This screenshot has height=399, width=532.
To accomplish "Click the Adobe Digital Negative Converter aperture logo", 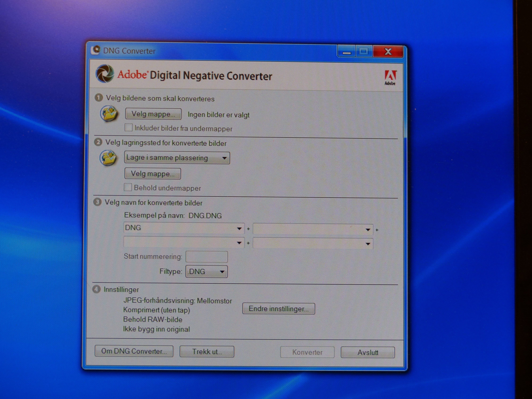I will pyautogui.click(x=105, y=74).
